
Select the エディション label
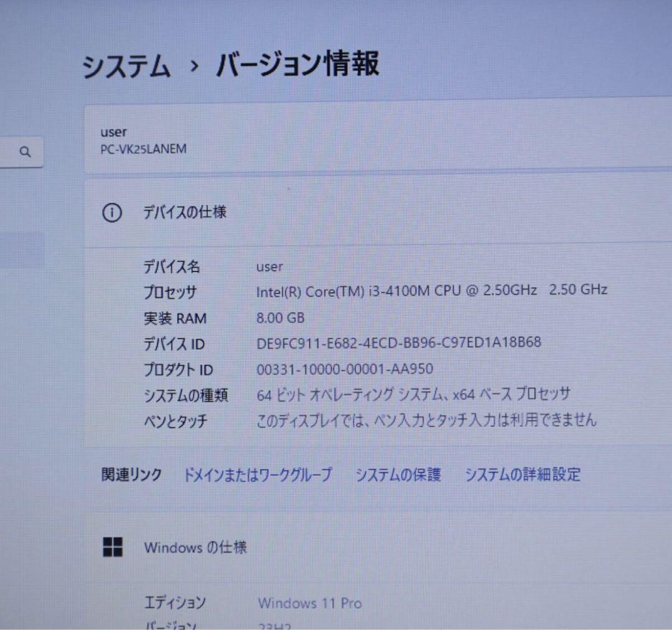pyautogui.click(x=175, y=603)
